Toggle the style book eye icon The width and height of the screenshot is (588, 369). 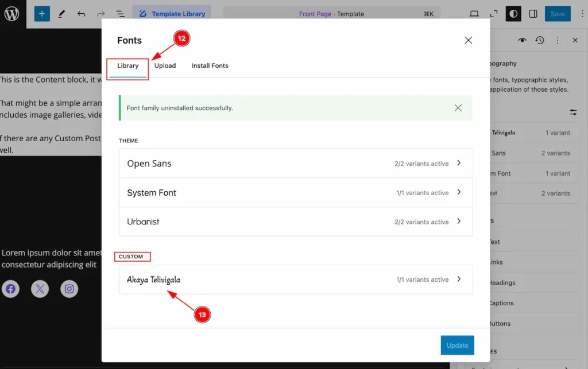[x=522, y=40]
